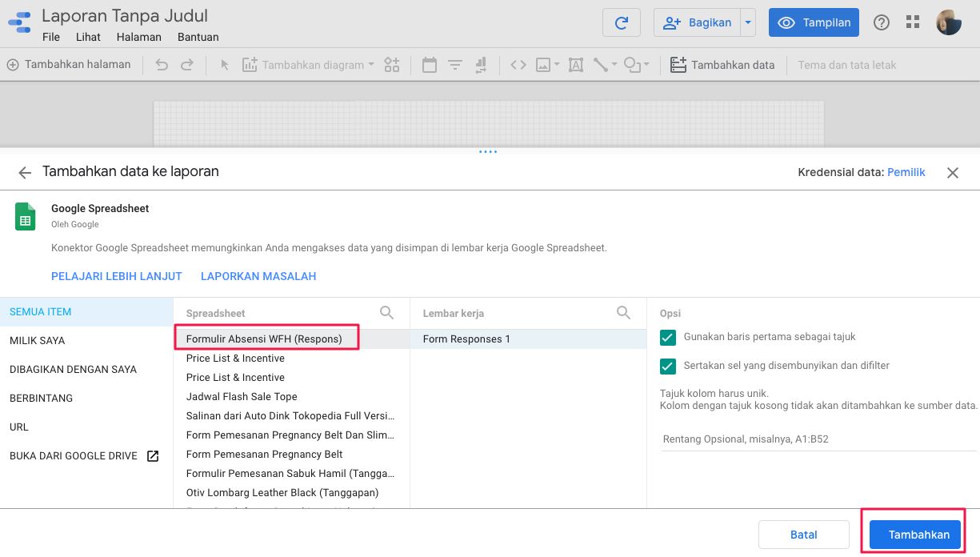Toggle 'Gunakan baris pertama sebagai tajuk' checkbox
The image size is (980, 557).
pyautogui.click(x=668, y=337)
